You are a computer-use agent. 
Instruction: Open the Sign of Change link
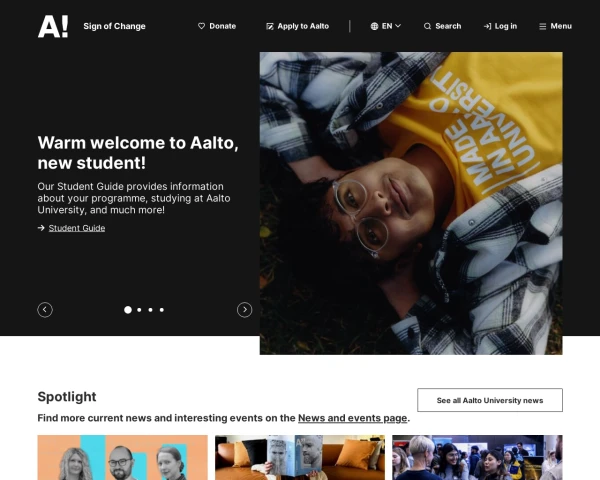click(x=114, y=26)
